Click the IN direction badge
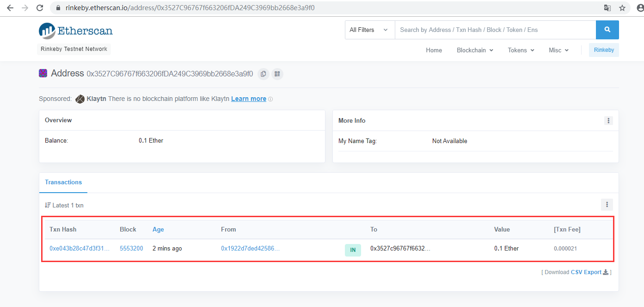644x307 pixels. coord(353,250)
